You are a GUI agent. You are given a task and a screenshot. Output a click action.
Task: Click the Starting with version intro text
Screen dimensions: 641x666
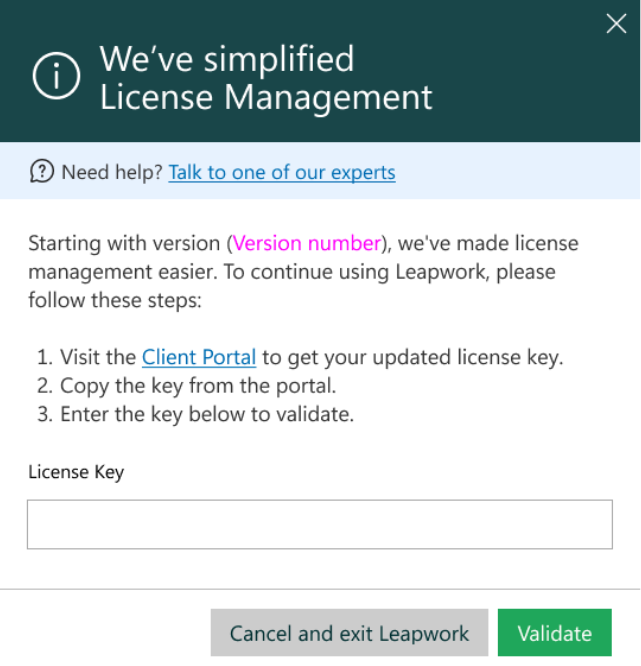(124, 243)
